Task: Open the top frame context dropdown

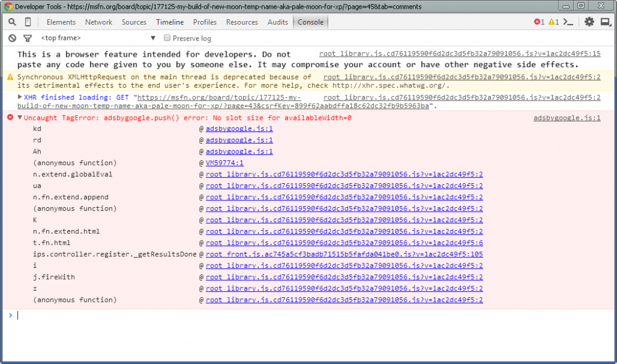Action: click(99, 38)
